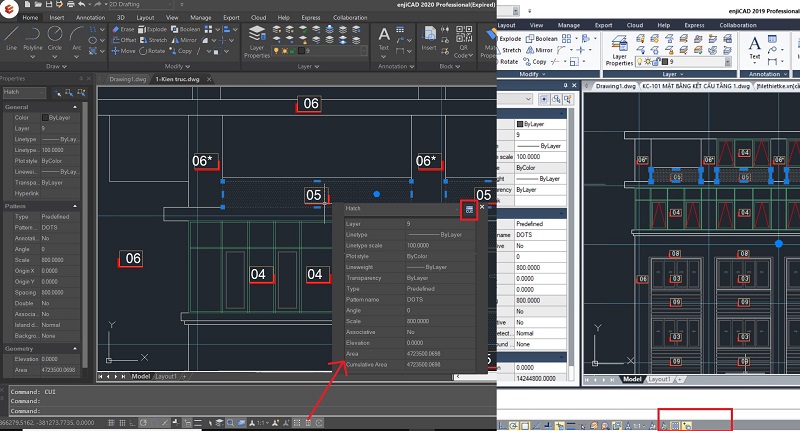800x431 pixels.
Task: Toggle polar tracking in enjiCAD 2020 status bar
Action: click(x=143, y=423)
